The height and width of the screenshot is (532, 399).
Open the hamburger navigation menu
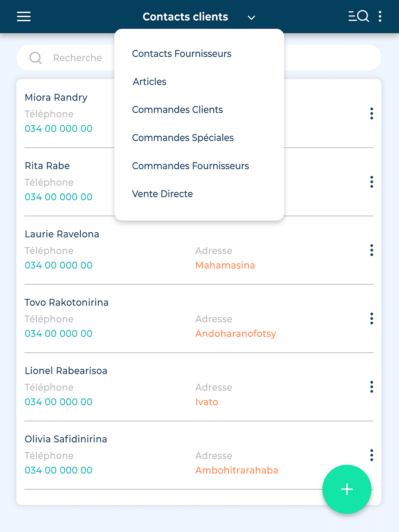click(x=24, y=16)
